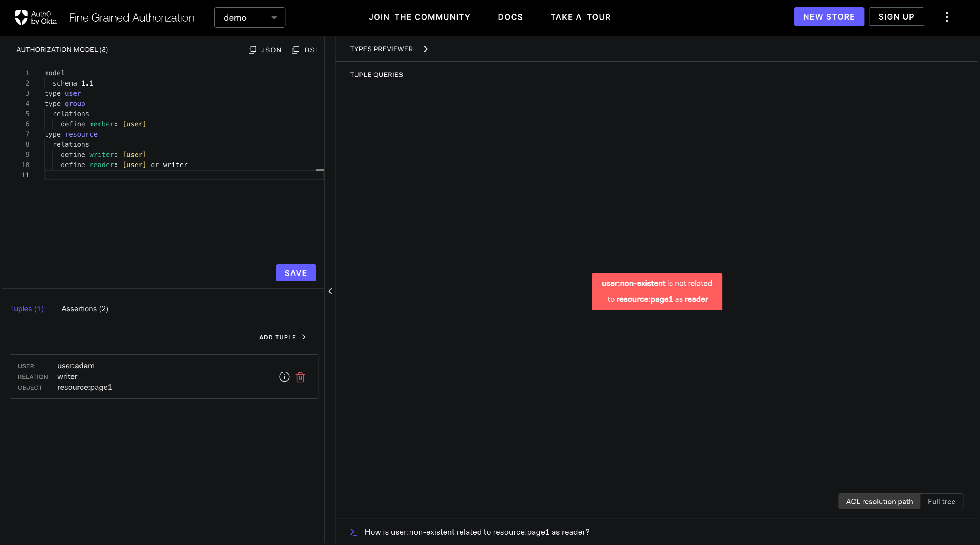Click the editor minimap scrollbar
This screenshot has height=545, width=980.
tap(319, 162)
